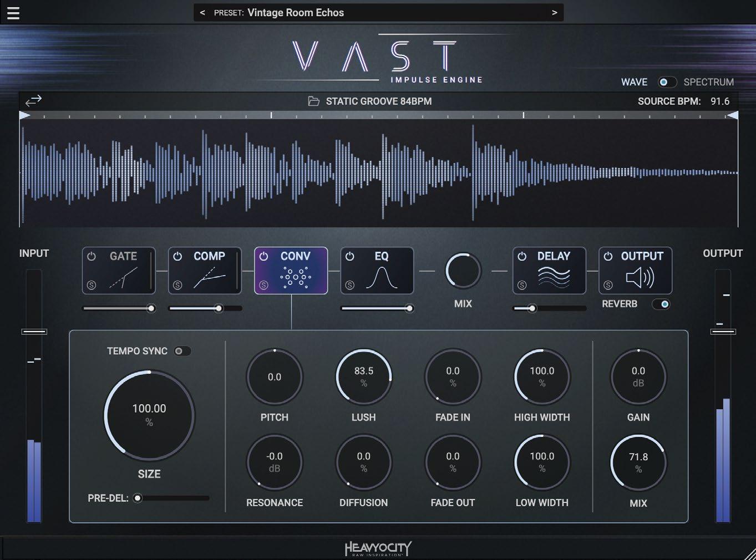Click the OUTPUT level fader handle

(x=723, y=332)
